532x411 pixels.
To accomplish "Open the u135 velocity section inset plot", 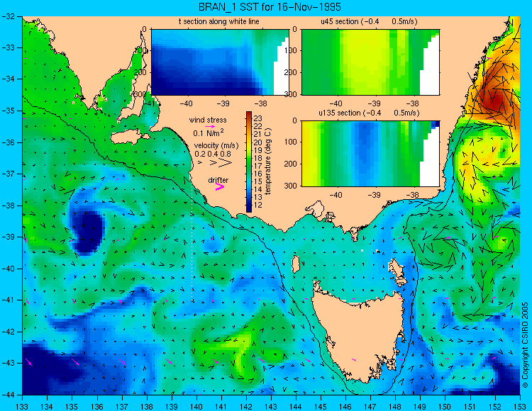I will (370, 154).
